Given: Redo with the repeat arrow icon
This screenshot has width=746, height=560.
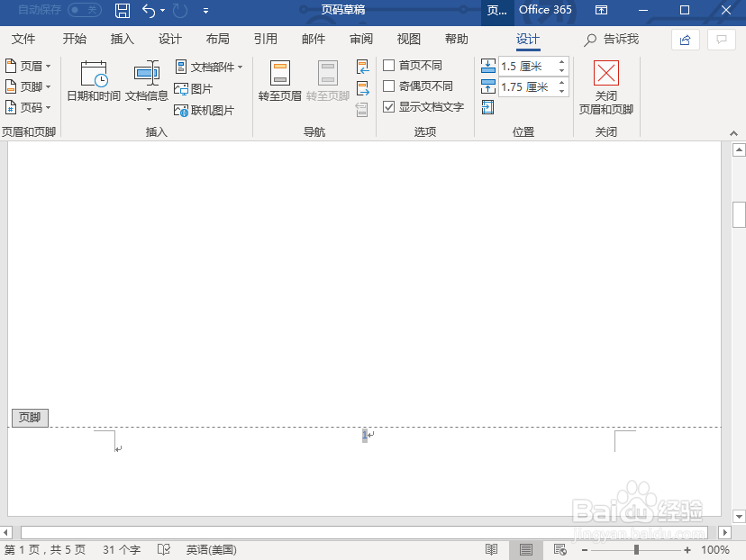Looking at the screenshot, I should tap(180, 11).
